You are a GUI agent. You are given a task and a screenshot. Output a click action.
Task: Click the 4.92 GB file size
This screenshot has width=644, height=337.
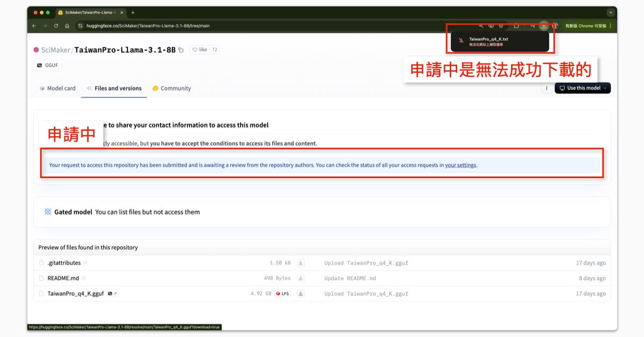click(x=261, y=294)
